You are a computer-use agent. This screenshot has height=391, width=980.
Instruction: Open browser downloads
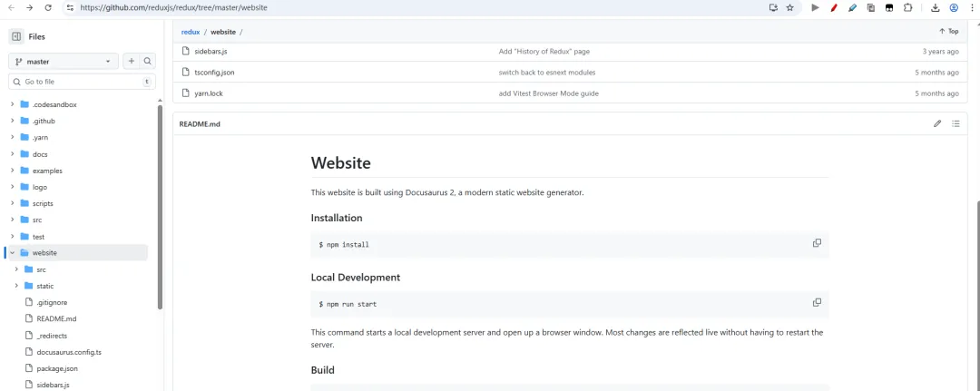[x=935, y=8]
